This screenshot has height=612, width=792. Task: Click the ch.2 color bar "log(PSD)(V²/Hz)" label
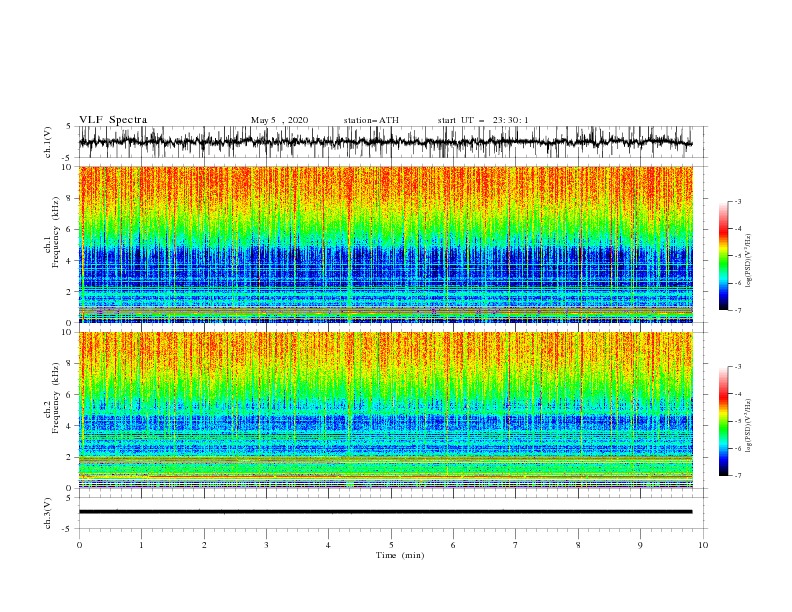[749, 426]
